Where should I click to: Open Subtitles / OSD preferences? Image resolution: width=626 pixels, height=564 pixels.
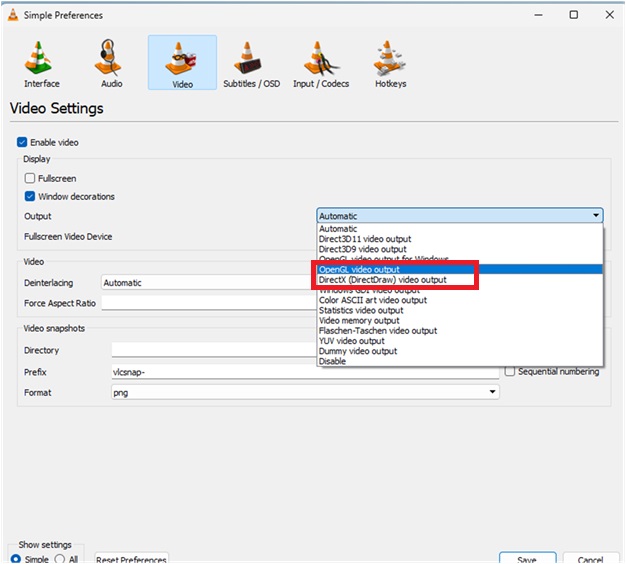[x=251, y=64]
